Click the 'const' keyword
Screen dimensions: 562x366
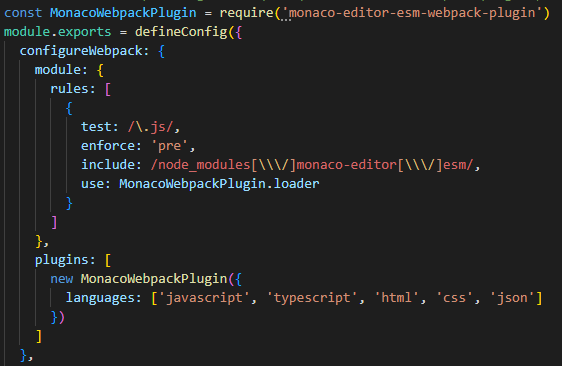coord(23,13)
